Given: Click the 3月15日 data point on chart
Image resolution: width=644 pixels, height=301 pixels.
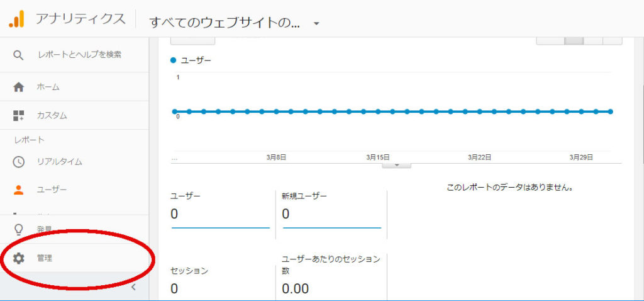Looking at the screenshot, I should (x=379, y=111).
